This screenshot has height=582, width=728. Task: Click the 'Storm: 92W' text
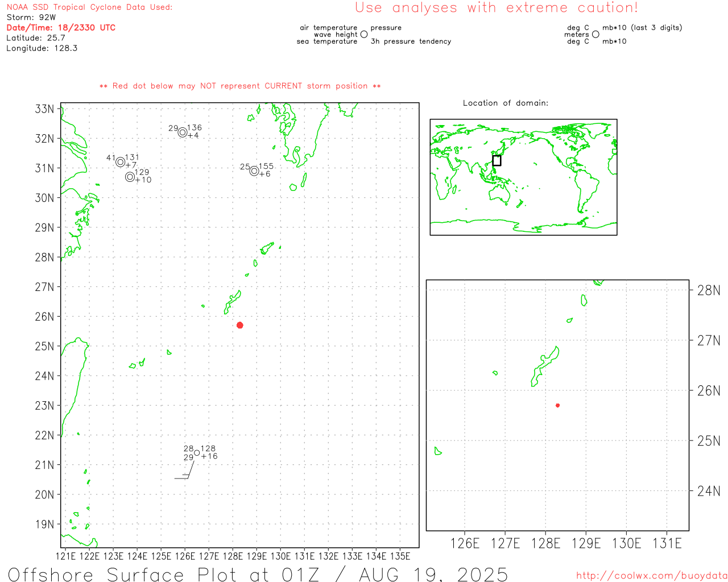[x=31, y=18]
